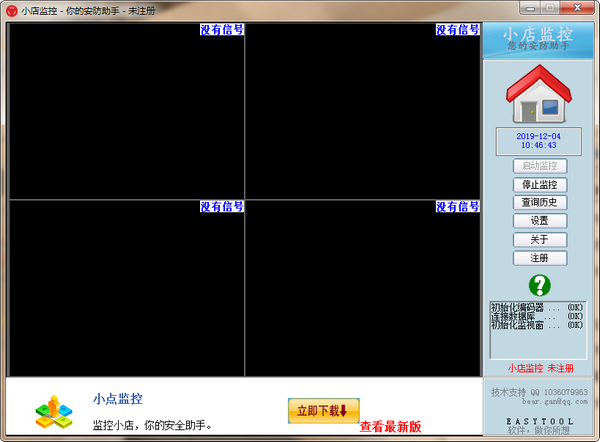Image resolution: width=600 pixels, height=442 pixels.
Task: Select the bottom-right camera view pane
Action: [x=363, y=287]
